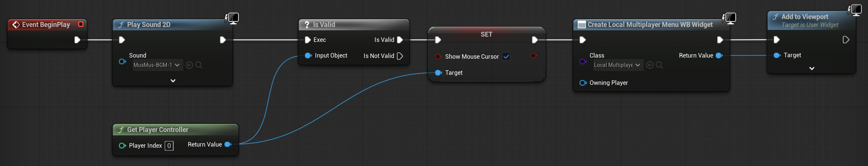
Task: Select the SET node title
Action: (x=486, y=34)
